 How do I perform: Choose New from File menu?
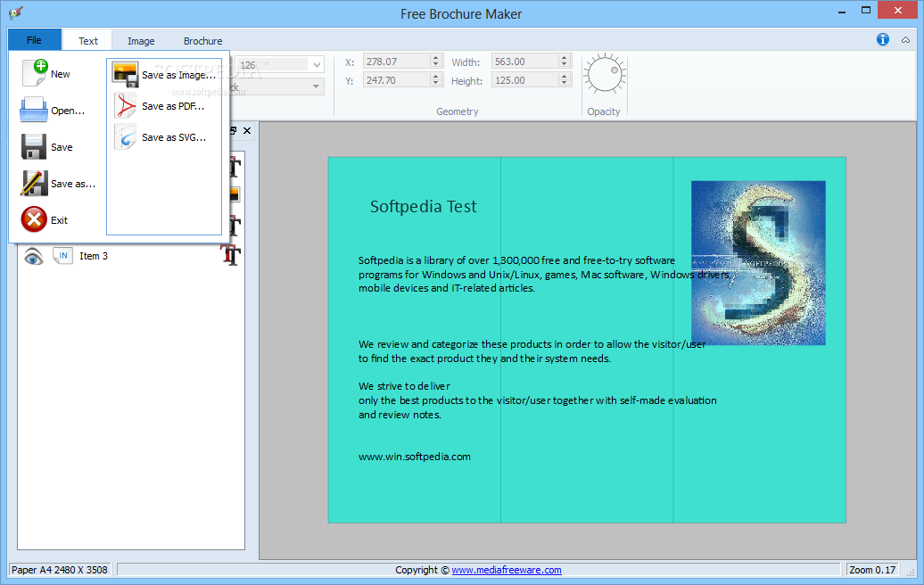point(60,74)
